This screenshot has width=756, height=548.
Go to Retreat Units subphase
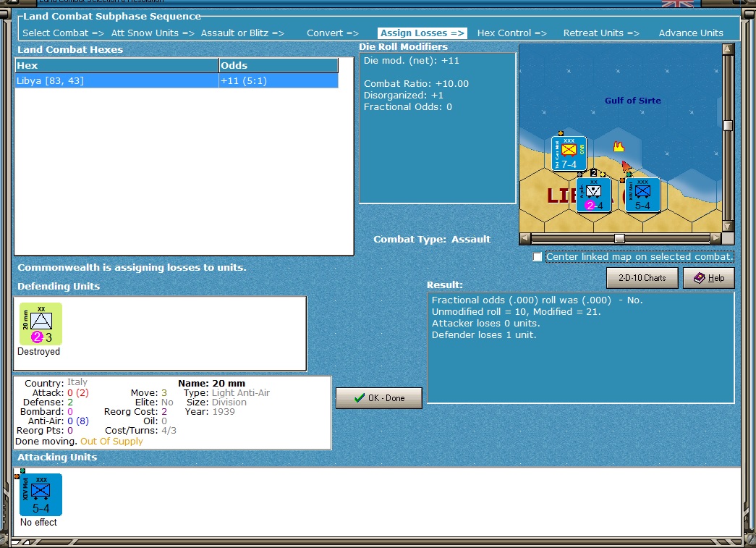tap(601, 33)
